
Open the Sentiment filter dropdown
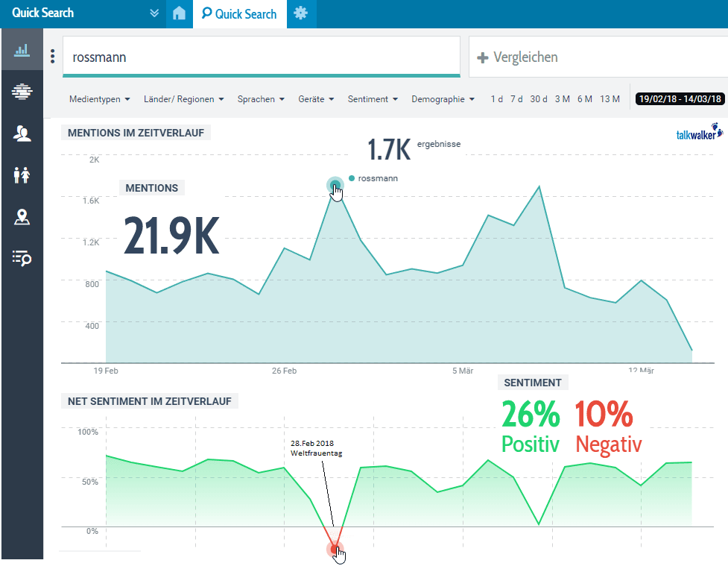[x=373, y=99]
